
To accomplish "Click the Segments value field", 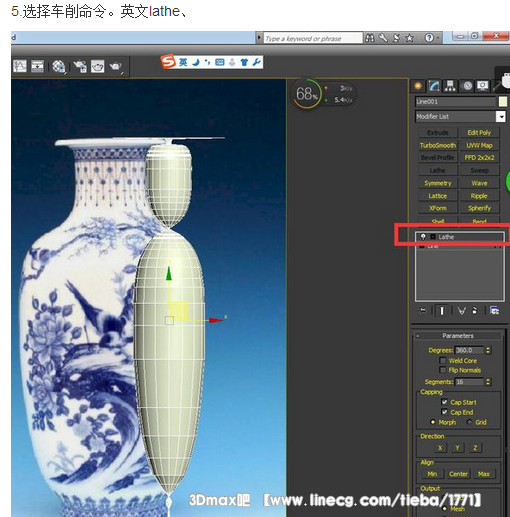I will click(x=469, y=382).
